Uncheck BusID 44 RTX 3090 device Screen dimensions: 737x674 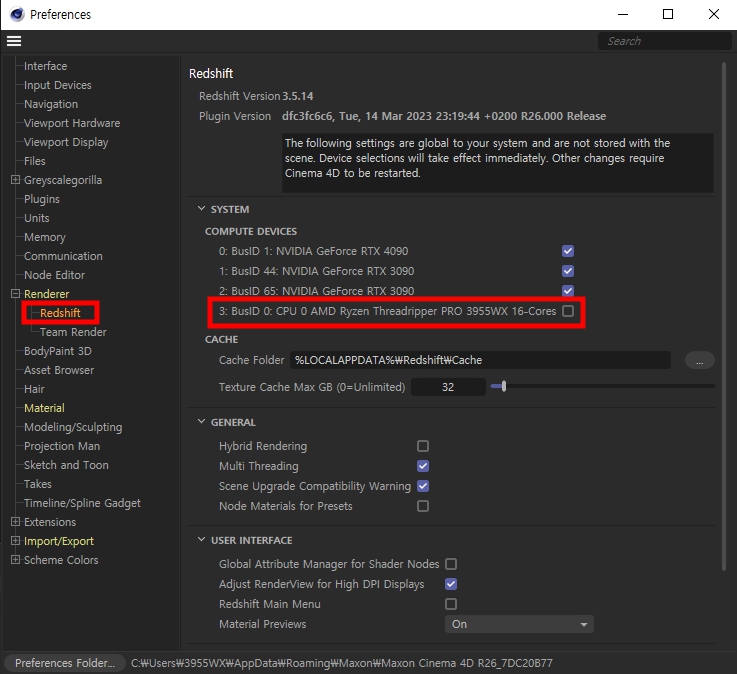pyautogui.click(x=568, y=271)
